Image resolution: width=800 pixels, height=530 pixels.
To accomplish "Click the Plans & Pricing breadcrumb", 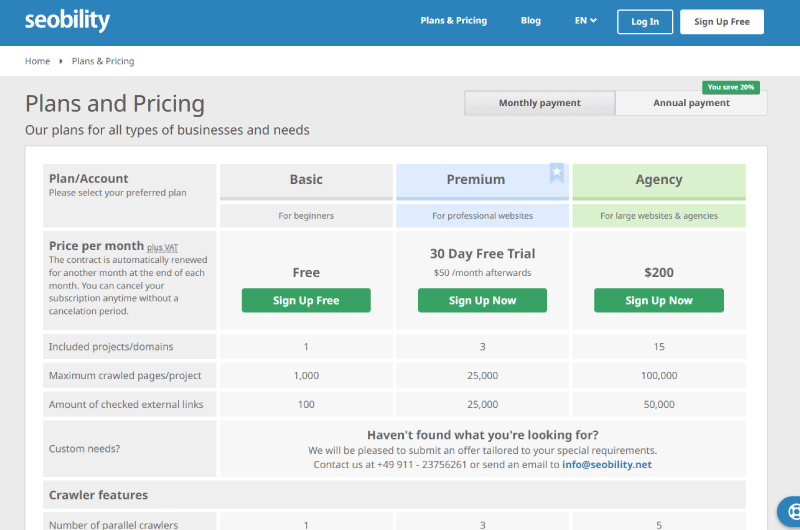I will coord(103,61).
